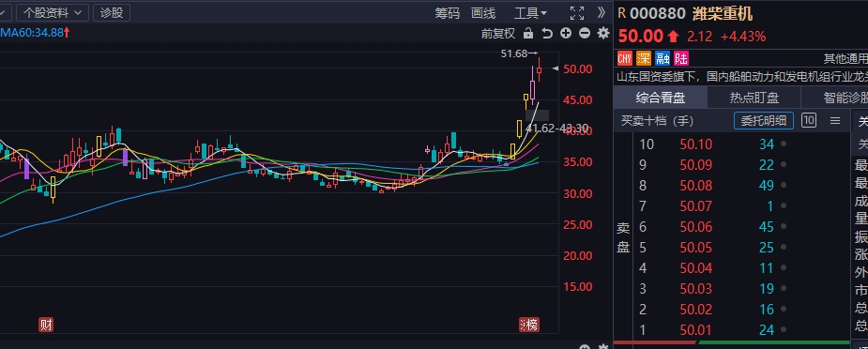Switch to 综合看盘 tab
This screenshot has height=349, width=868.
(661, 98)
